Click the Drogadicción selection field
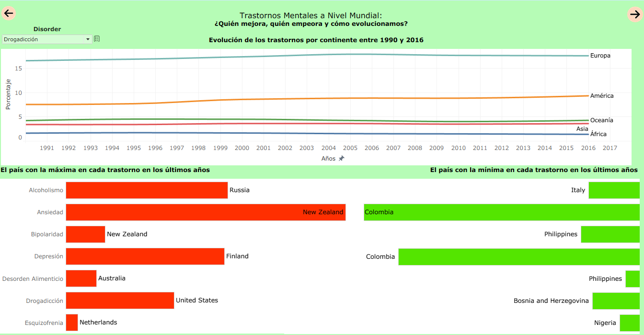The image size is (644, 335). tap(43, 40)
